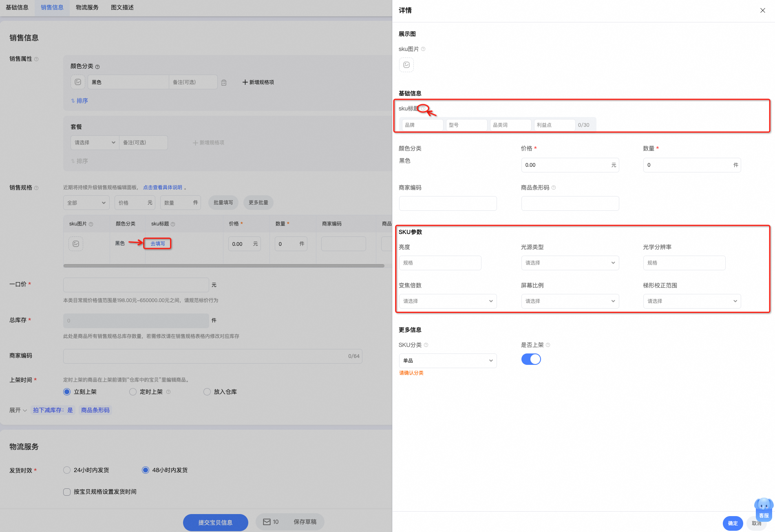Click the help icon beside 商品条形码
The width and height of the screenshot is (775, 532).
tap(554, 188)
